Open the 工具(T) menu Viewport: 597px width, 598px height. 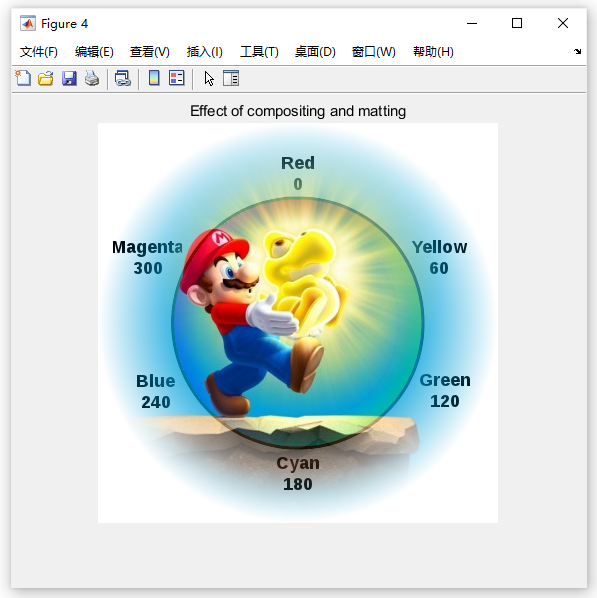point(259,51)
